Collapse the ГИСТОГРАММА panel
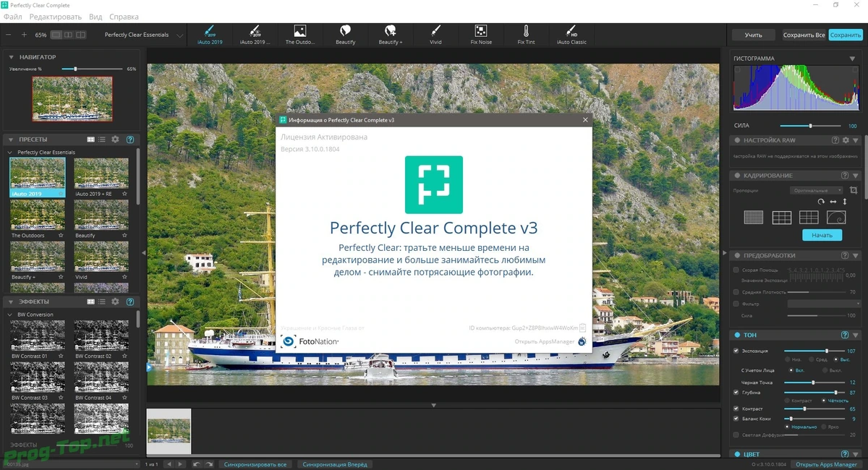The height and width of the screenshot is (470, 868). 852,59
